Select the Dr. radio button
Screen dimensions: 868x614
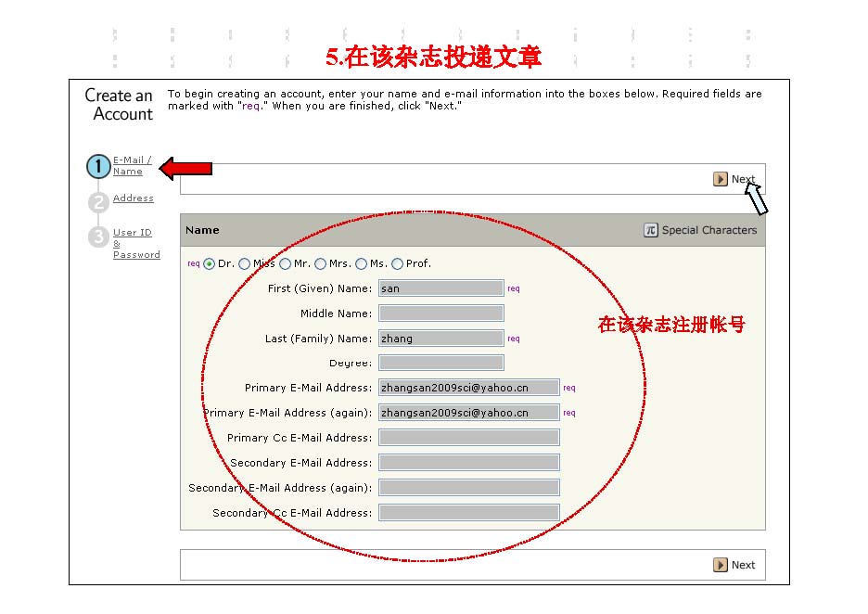tap(210, 264)
